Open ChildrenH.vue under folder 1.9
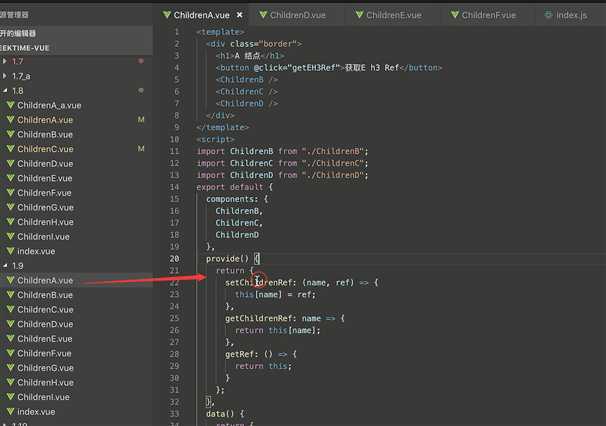 (x=46, y=382)
